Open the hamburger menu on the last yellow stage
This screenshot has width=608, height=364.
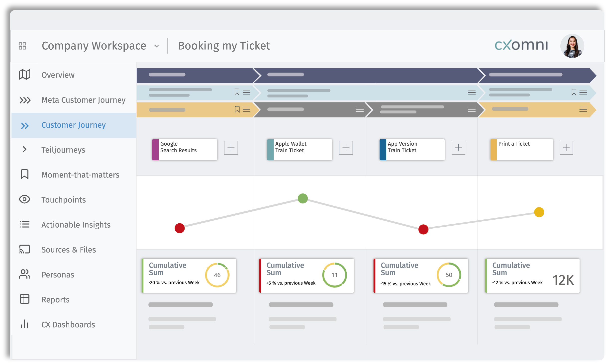tap(583, 109)
